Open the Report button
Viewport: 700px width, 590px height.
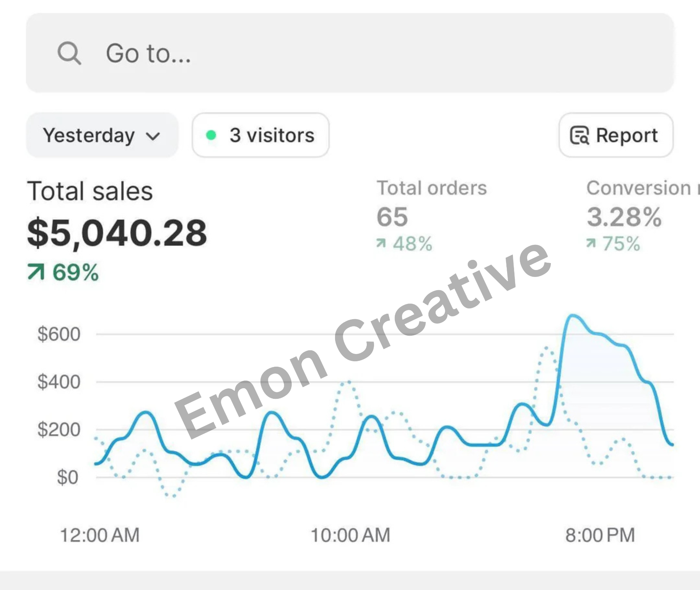pos(616,135)
